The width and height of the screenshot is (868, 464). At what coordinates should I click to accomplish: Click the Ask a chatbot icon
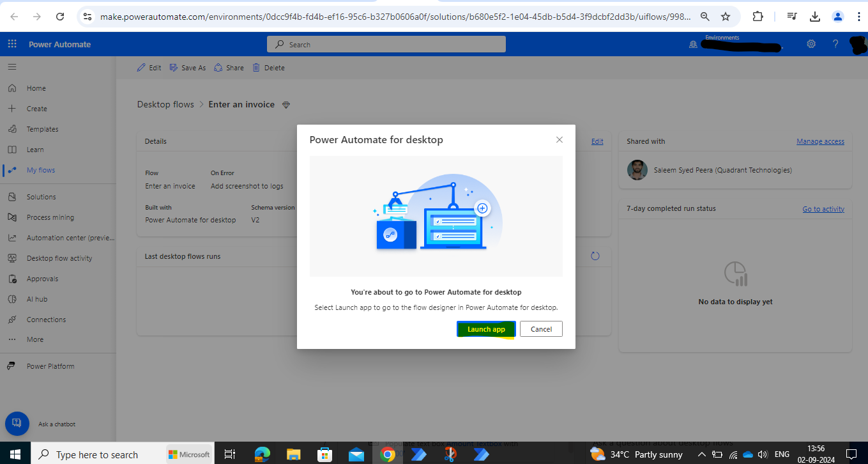pos(17,424)
